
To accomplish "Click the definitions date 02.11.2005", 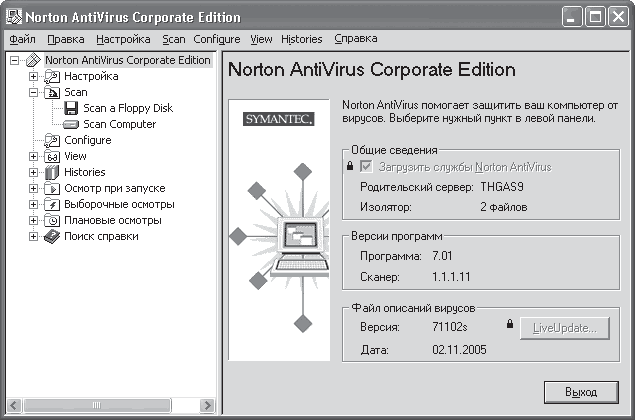I will [459, 350].
